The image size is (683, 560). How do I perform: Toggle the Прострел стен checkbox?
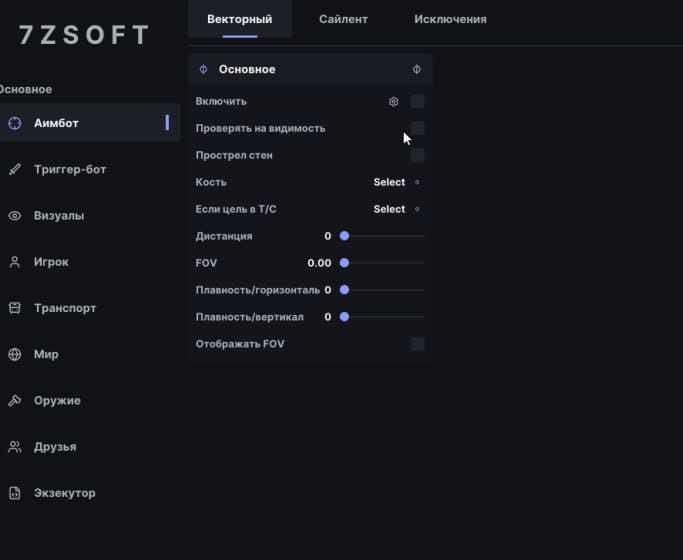point(417,155)
